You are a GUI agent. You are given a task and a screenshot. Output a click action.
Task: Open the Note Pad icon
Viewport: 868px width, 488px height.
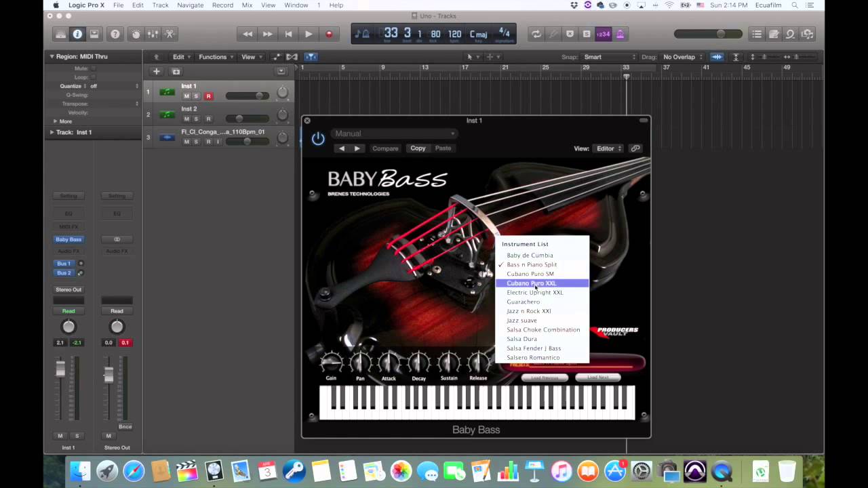pos(774,34)
